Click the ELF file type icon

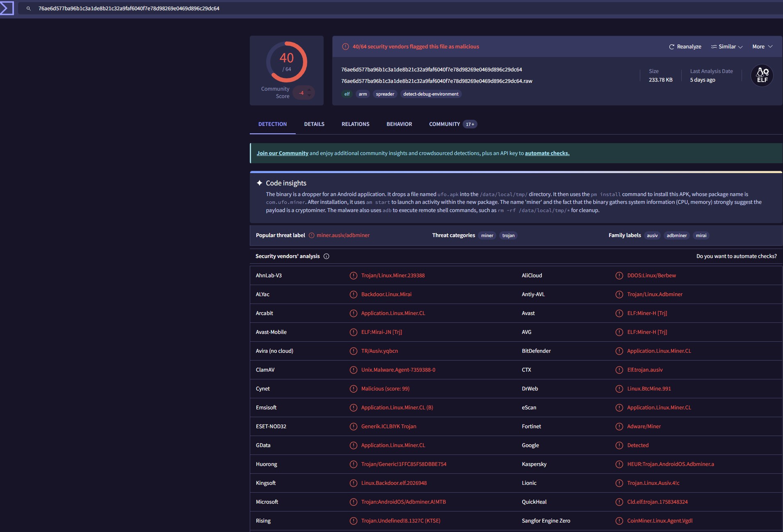pos(762,75)
